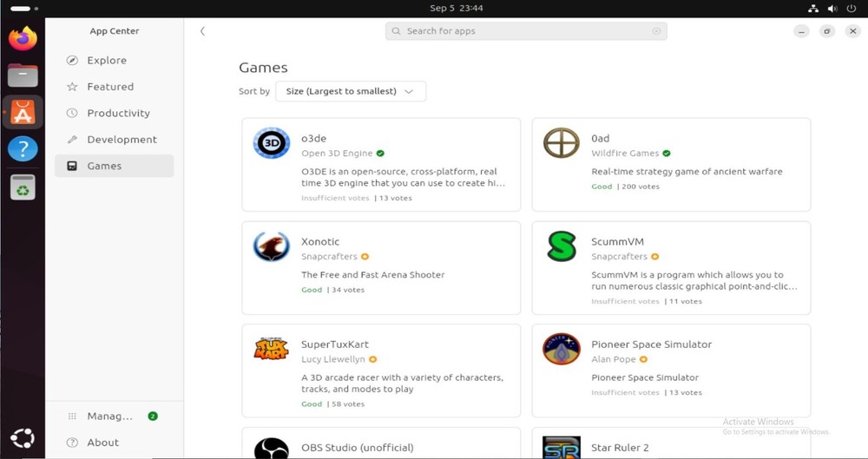868x459 pixels.
Task: Click the Search for apps field
Action: (x=521, y=31)
